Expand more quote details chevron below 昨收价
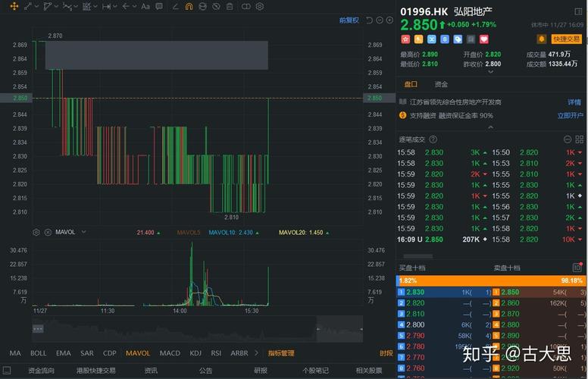 pyautogui.click(x=491, y=73)
